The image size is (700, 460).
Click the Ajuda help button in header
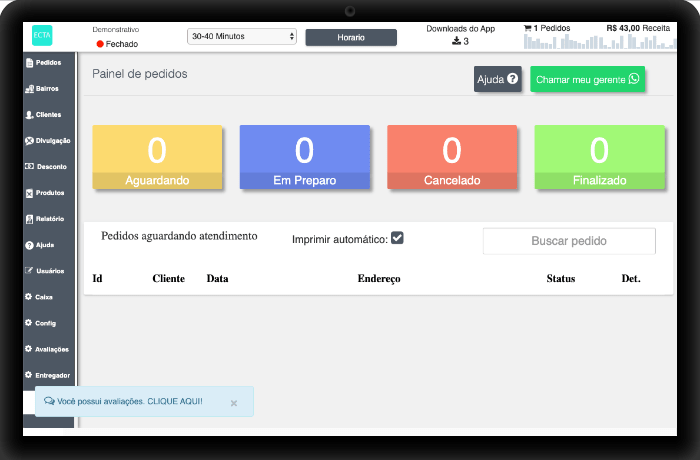click(497, 79)
